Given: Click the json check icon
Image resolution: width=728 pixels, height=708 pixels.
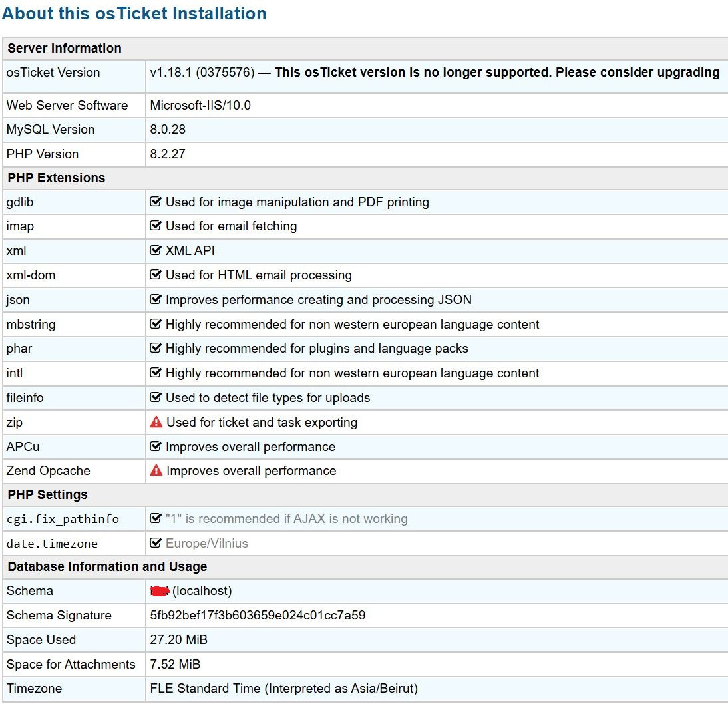Looking at the screenshot, I should click(156, 299).
